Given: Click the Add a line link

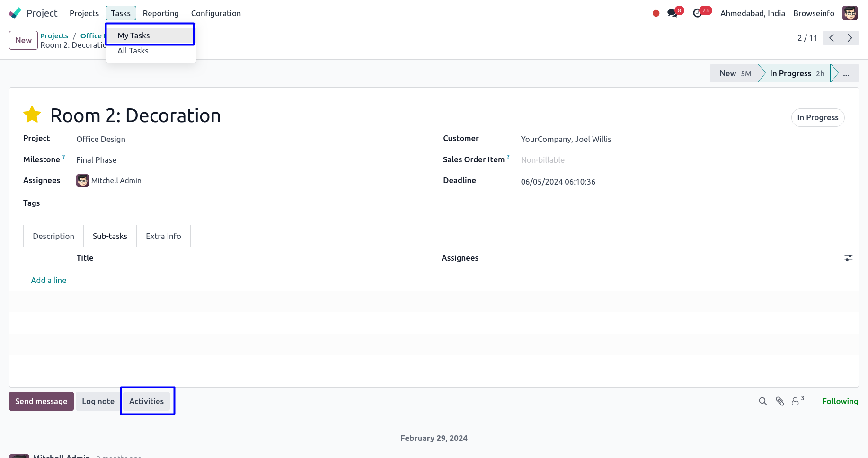Looking at the screenshot, I should 49,280.
